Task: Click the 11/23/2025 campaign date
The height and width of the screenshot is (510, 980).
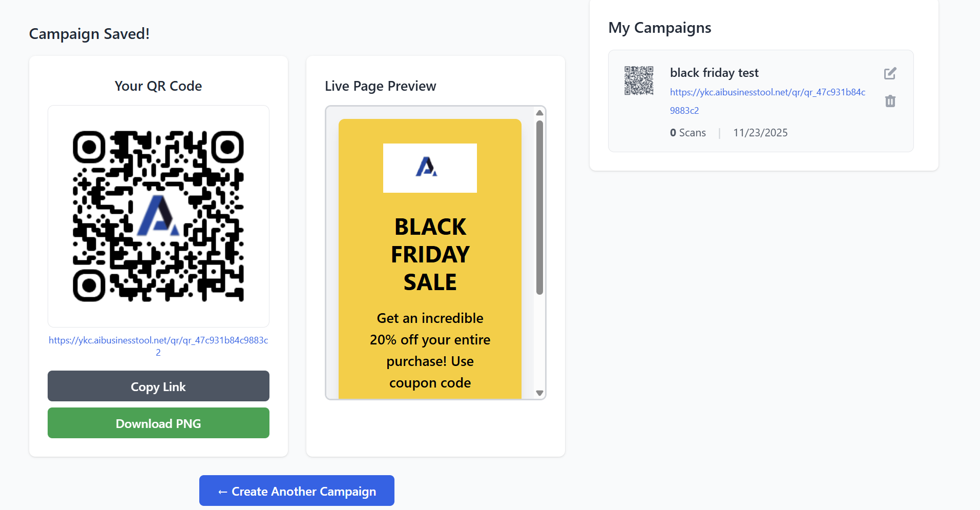Action: [x=760, y=133]
